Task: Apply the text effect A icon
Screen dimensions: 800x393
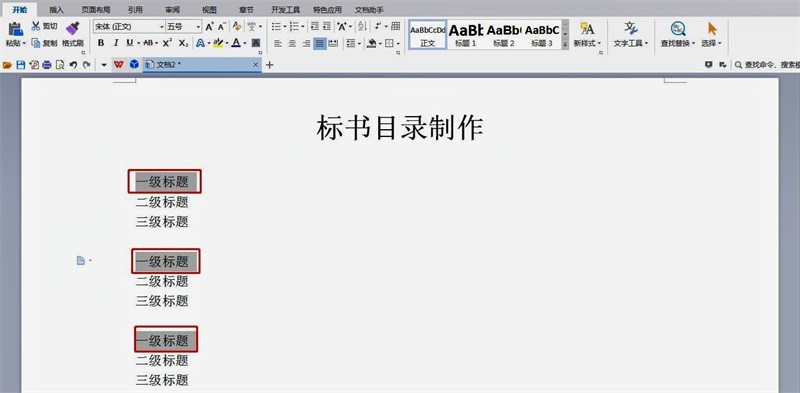Action: tap(200, 43)
